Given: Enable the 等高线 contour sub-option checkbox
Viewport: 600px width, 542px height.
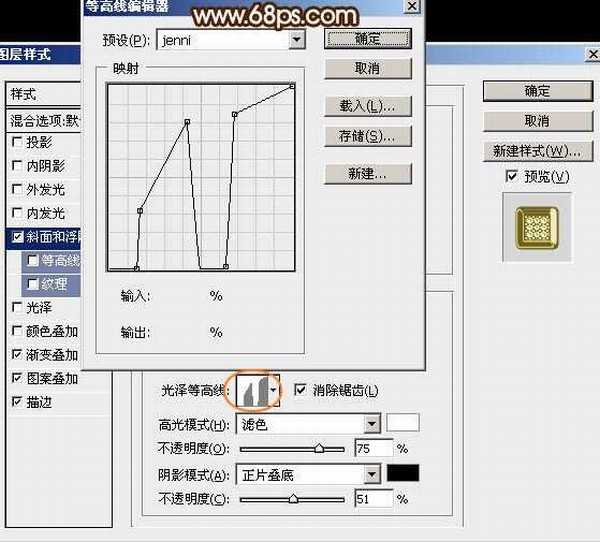Looking at the screenshot, I should [33, 261].
